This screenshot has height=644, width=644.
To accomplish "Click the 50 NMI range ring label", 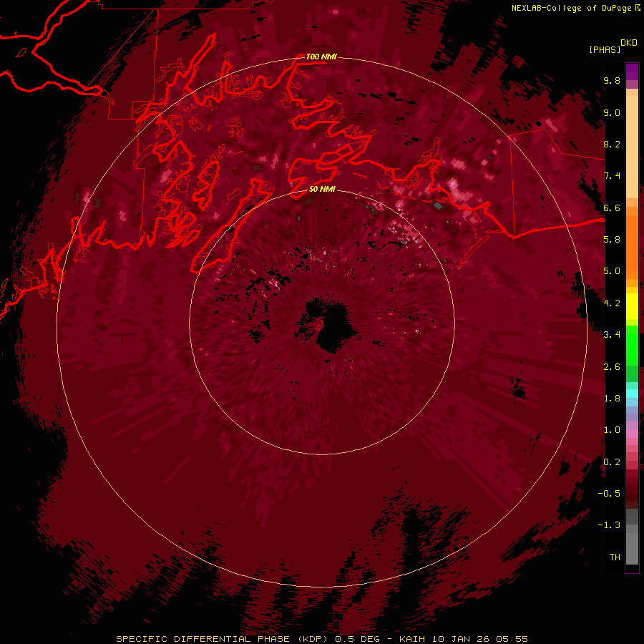I will [322, 190].
